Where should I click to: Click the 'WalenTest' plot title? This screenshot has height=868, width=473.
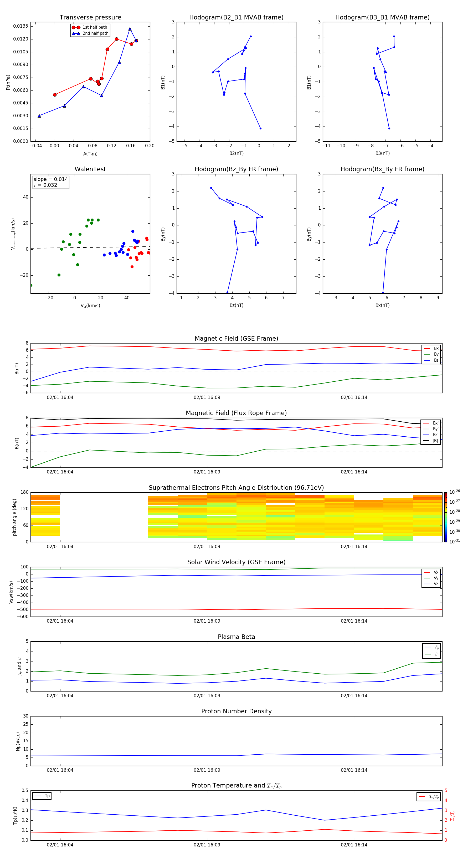click(90, 169)
